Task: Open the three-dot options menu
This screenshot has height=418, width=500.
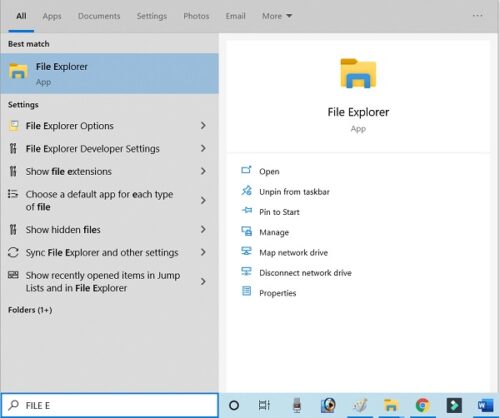Action: (x=477, y=16)
